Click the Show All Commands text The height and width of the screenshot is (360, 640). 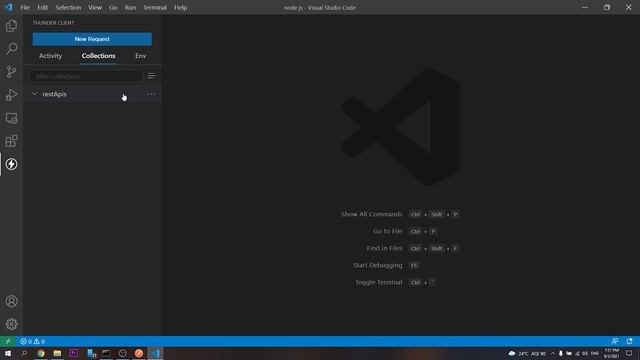pyautogui.click(x=371, y=214)
